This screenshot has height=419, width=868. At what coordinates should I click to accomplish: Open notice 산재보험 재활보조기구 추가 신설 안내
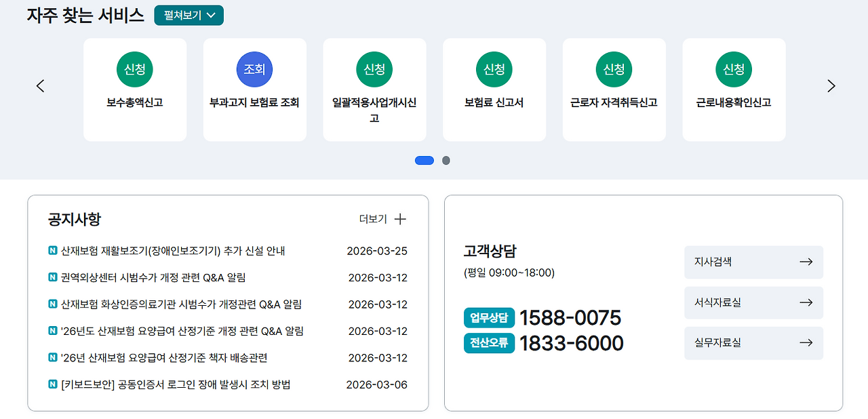coord(173,251)
